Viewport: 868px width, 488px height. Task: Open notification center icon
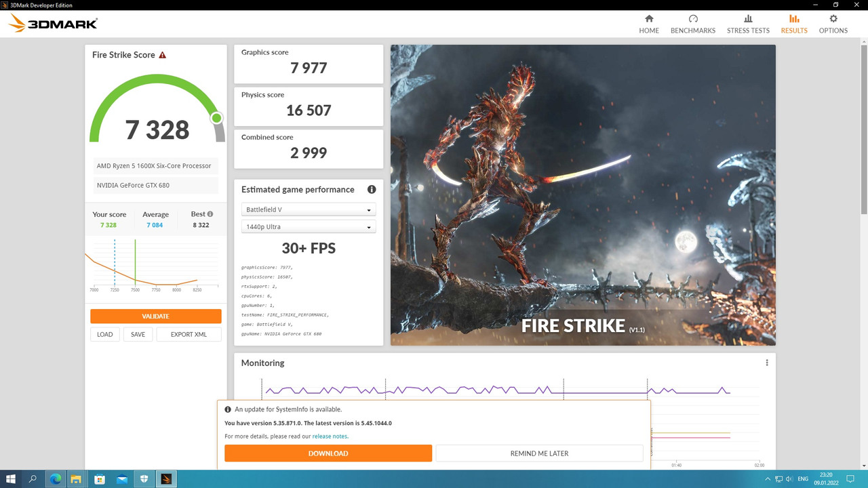[x=850, y=479]
